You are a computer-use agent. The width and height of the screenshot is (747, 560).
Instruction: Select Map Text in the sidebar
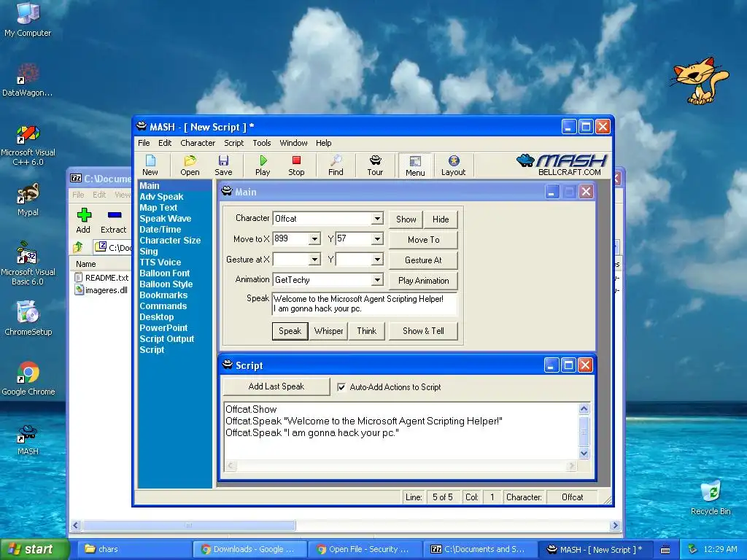(158, 208)
